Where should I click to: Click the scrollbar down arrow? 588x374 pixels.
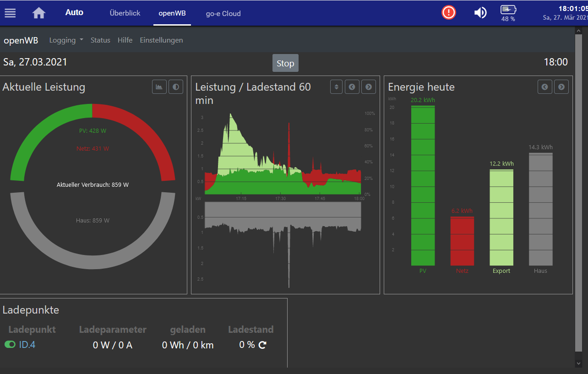point(578,363)
